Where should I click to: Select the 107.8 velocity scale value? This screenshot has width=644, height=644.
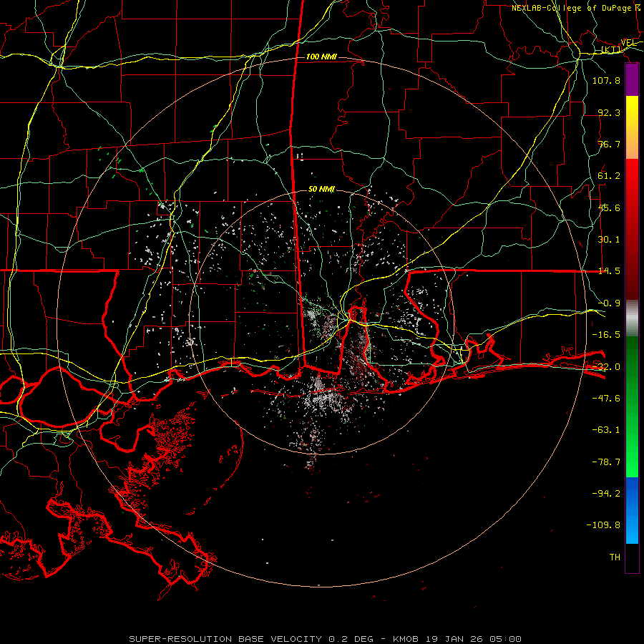tap(606, 80)
